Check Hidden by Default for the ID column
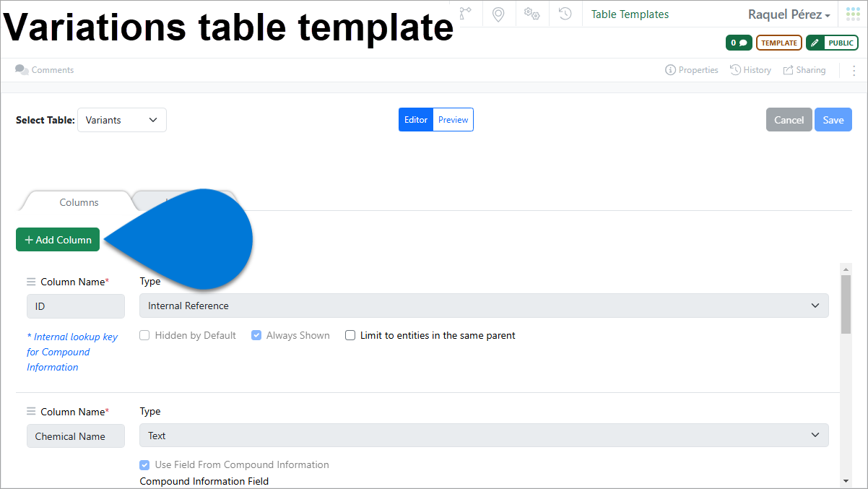The image size is (868, 489). point(144,335)
